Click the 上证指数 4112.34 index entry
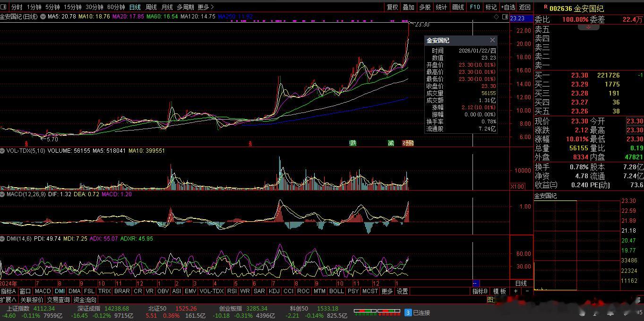The image size is (644, 321). pyautogui.click(x=31, y=308)
